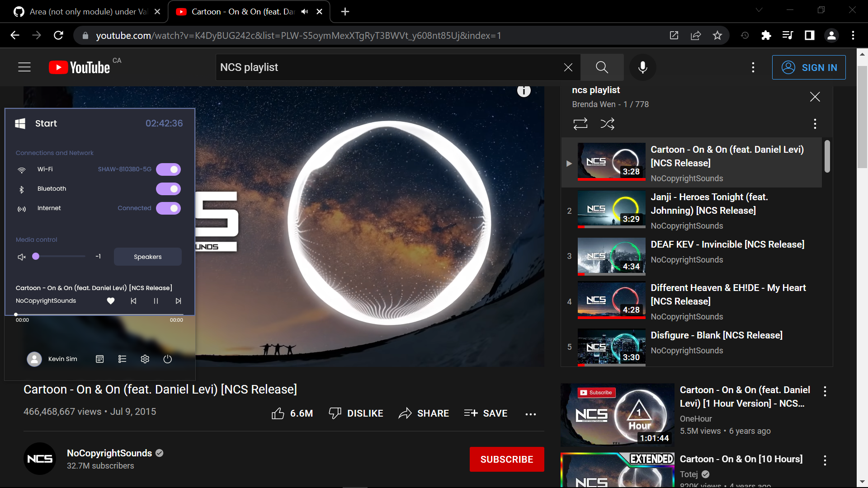This screenshot has height=488, width=868.
Task: Pause playback in the media control widget
Action: click(x=156, y=301)
